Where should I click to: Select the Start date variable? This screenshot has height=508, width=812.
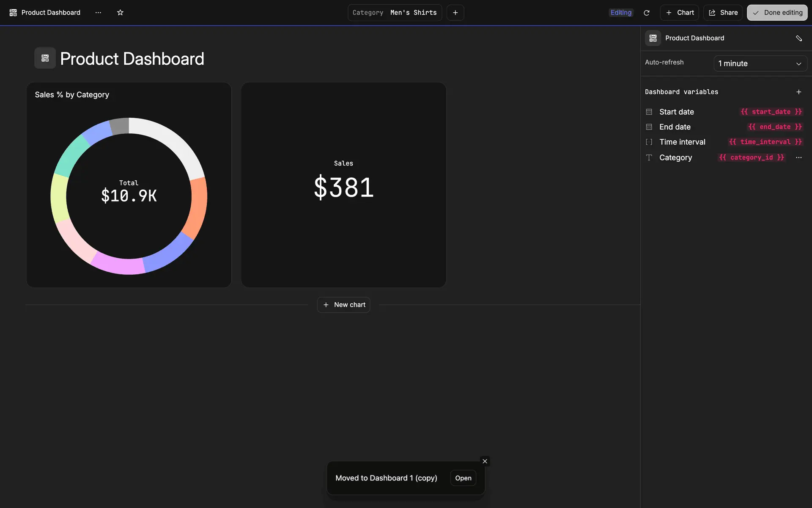click(x=676, y=112)
